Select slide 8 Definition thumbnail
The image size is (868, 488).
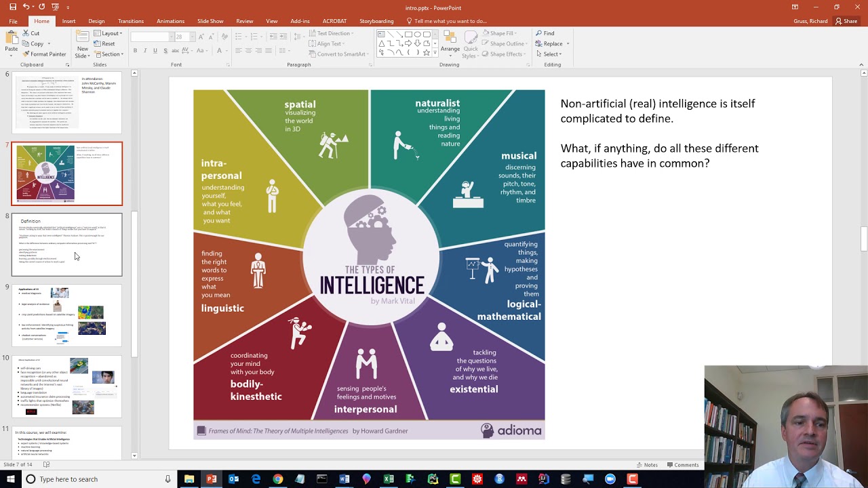67,245
